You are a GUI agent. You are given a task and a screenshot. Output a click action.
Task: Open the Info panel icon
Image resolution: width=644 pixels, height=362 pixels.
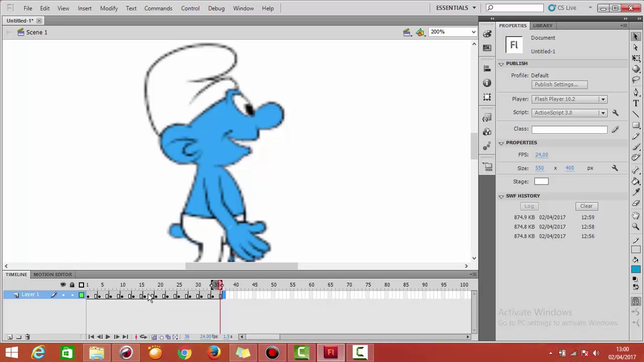point(487,83)
